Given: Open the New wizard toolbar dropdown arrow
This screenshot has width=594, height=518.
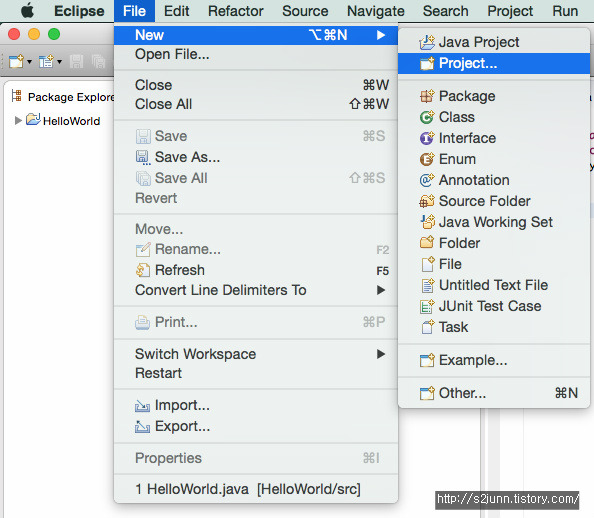Looking at the screenshot, I should tap(29, 62).
